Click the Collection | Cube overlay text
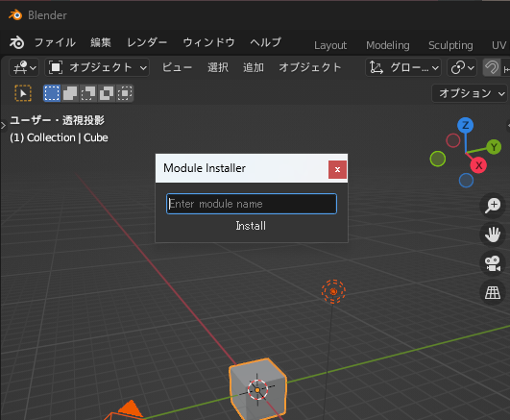510x420 pixels. click(x=59, y=137)
